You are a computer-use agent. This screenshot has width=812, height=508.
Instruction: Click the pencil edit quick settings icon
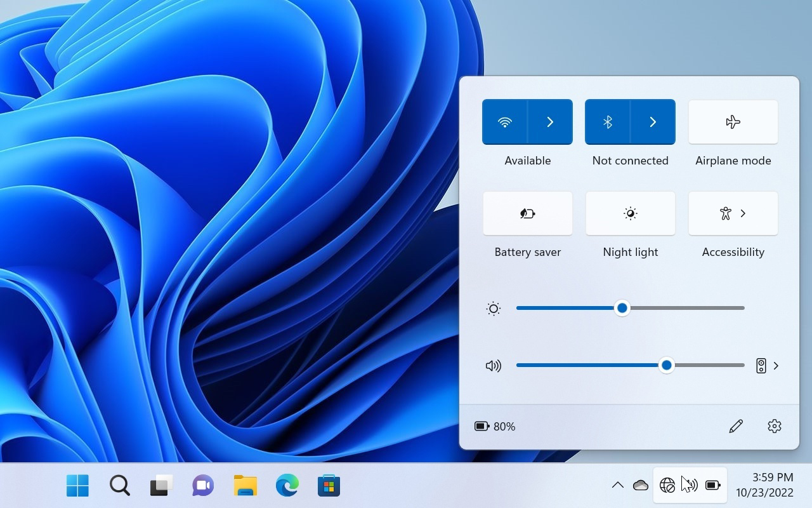point(736,426)
